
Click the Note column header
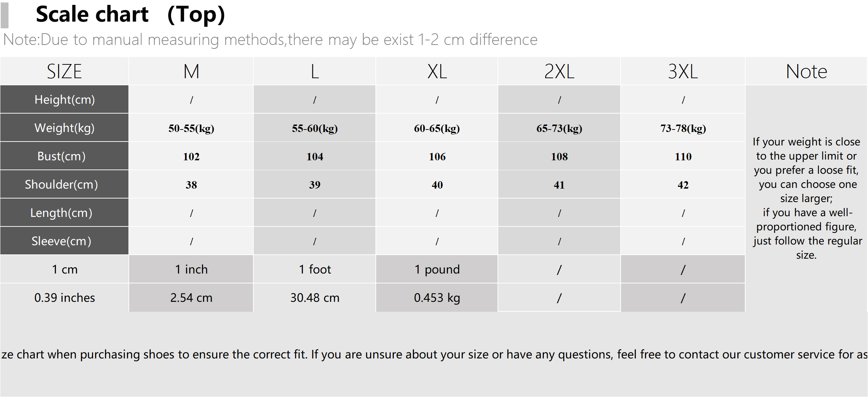point(806,71)
